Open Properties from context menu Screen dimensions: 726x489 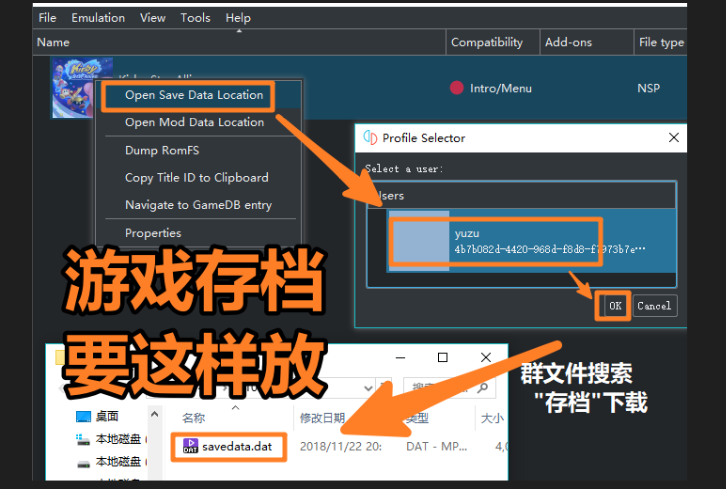153,233
